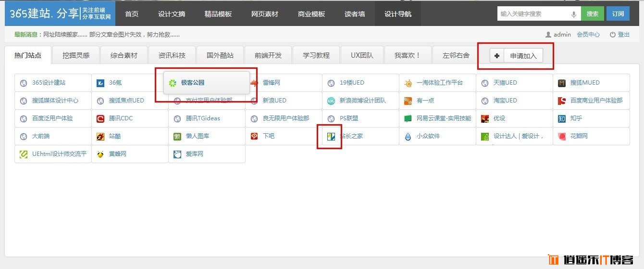Click the 百度商业用户体验部 icon
Image resolution: width=644 pixels, height=269 pixels.
coord(562,101)
